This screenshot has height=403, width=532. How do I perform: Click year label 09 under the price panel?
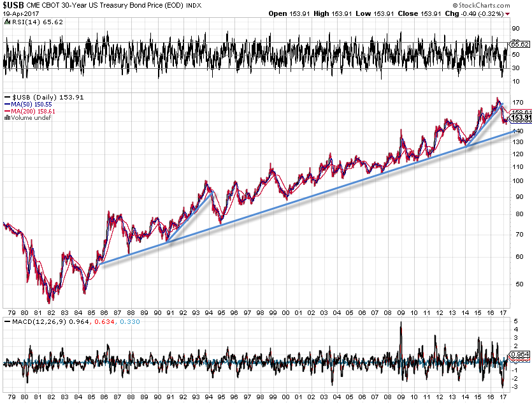click(401, 312)
